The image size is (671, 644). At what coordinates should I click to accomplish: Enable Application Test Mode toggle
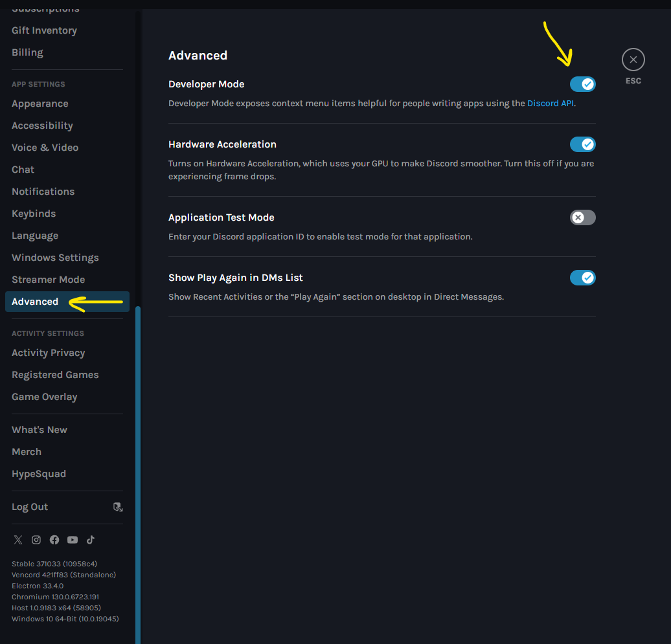coord(582,217)
